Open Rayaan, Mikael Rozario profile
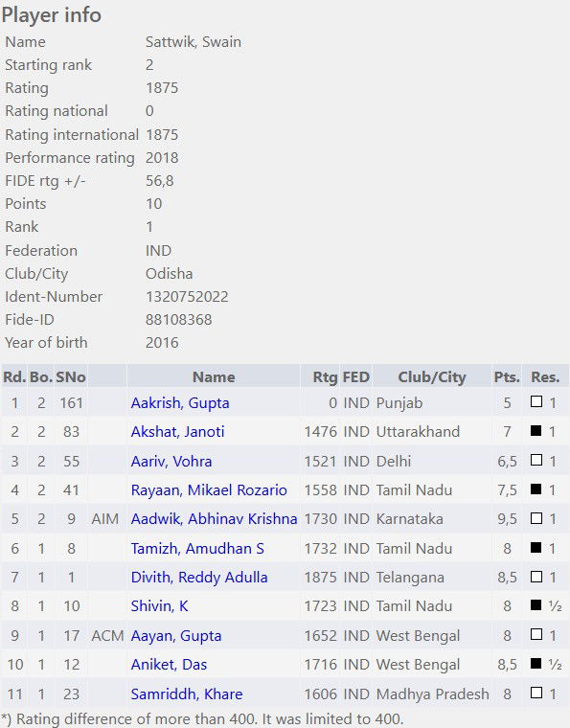The height and width of the screenshot is (728, 570). pos(209,489)
